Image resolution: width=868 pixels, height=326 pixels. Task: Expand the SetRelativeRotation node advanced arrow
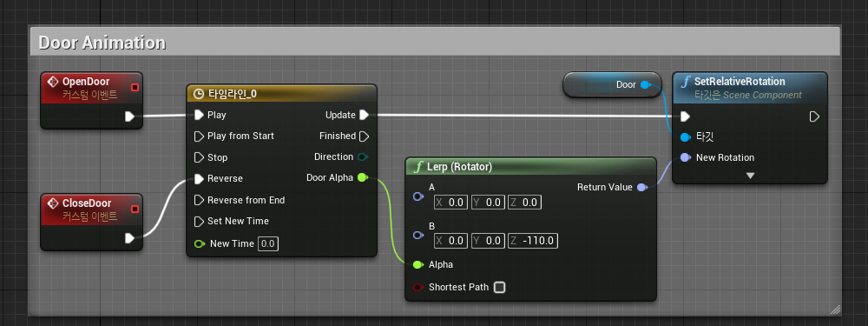tap(750, 176)
